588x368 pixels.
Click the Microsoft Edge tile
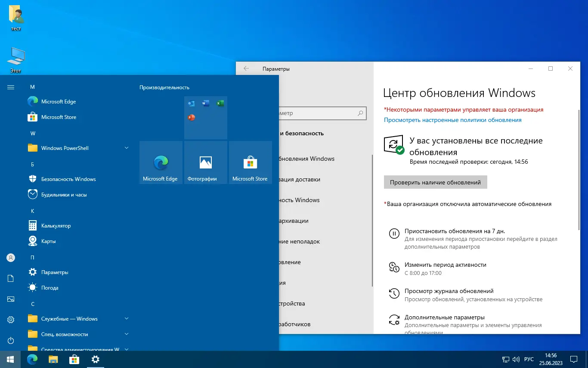pos(161,162)
